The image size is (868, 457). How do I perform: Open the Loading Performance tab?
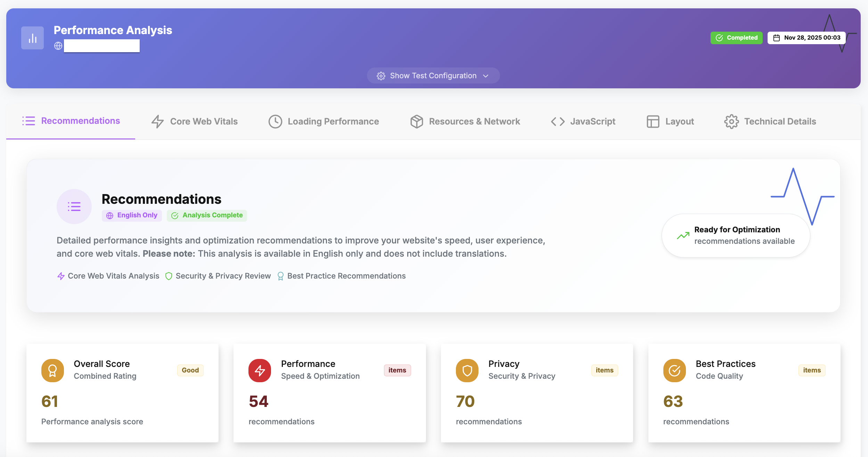click(324, 121)
